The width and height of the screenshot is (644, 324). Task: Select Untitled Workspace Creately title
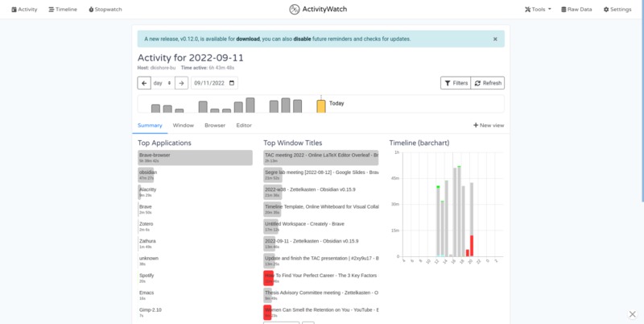[x=320, y=226]
